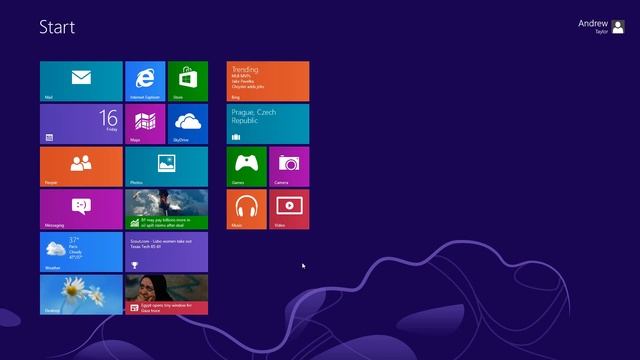Open the Weather tile showing 37°
Viewport: 640px width, 360px height.
[x=81, y=252]
